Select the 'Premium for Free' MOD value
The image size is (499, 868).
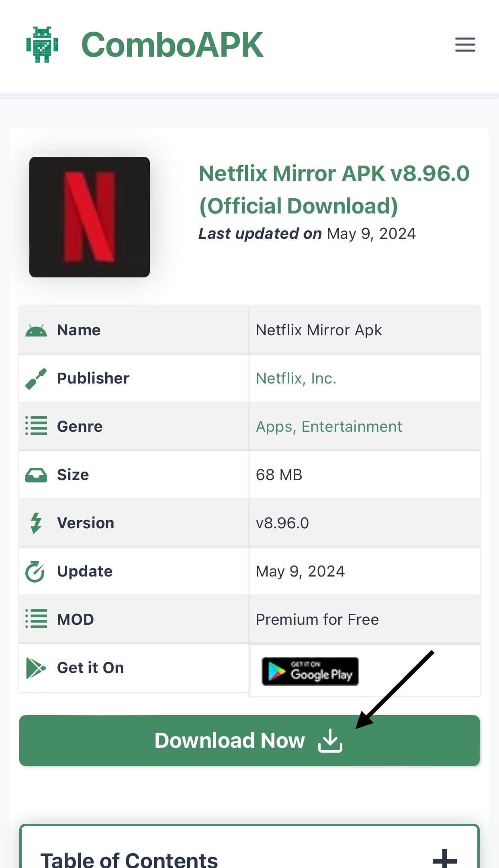coord(317,620)
